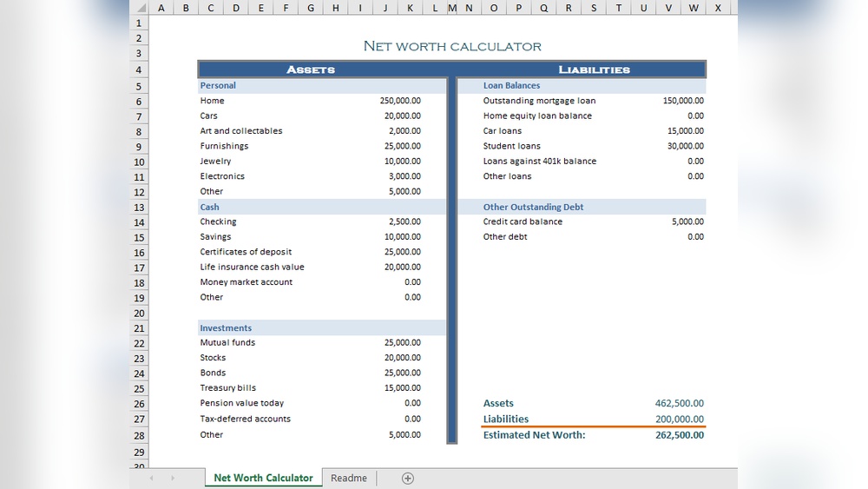Click the Savings value 10,000.00
The width and height of the screenshot is (868, 489).
pos(402,237)
